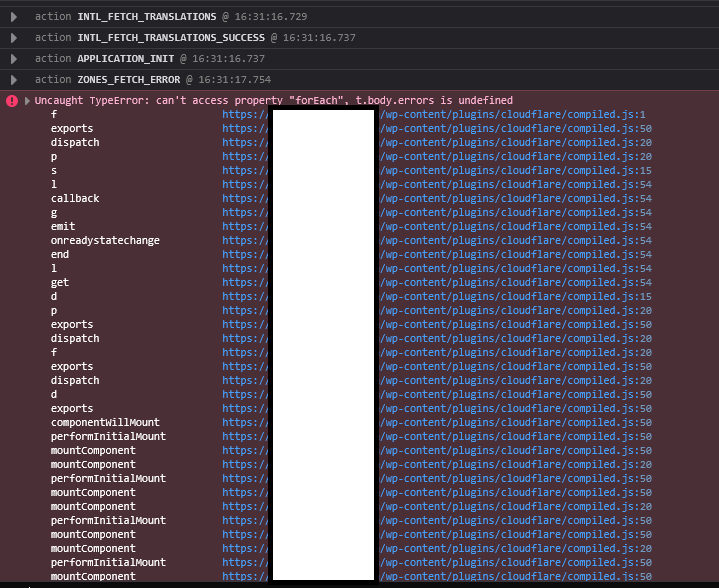This screenshot has height=588, width=719.
Task: Select the g function name in stack trace
Action: [x=54, y=213]
